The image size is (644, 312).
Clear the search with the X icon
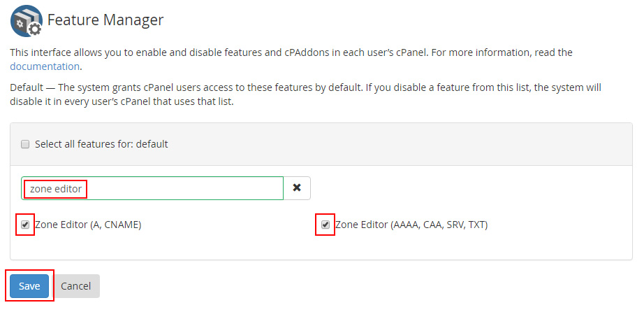click(x=297, y=188)
